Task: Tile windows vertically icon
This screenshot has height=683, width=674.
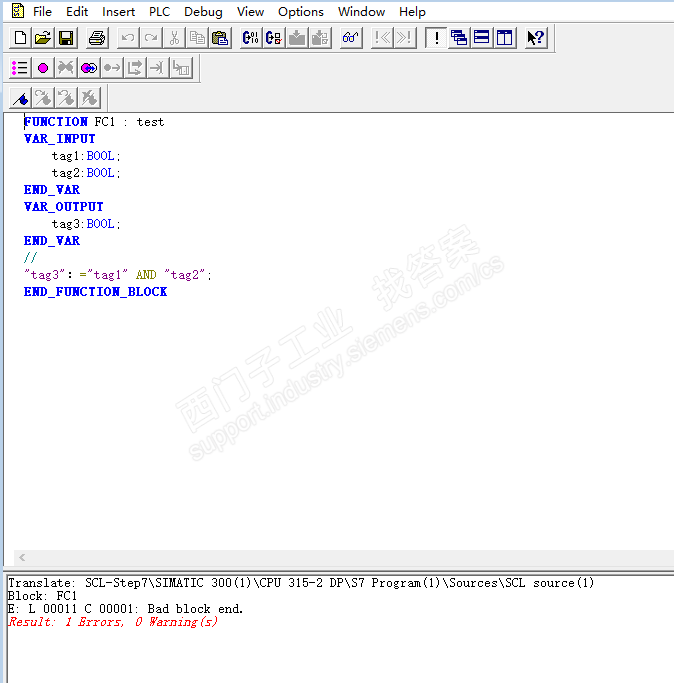Action: pos(505,38)
